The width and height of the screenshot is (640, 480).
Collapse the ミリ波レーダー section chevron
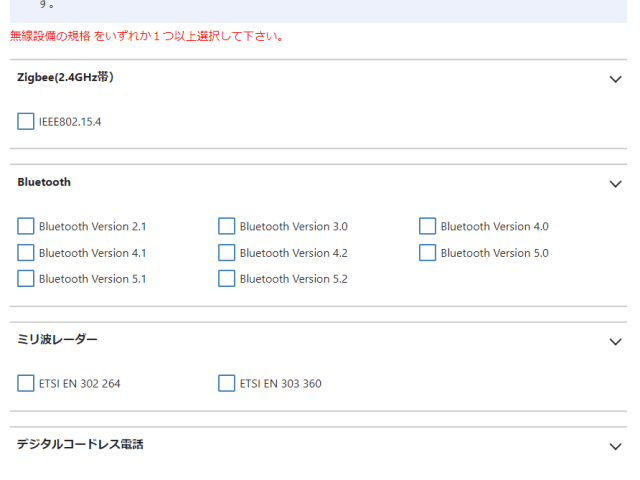tap(615, 341)
